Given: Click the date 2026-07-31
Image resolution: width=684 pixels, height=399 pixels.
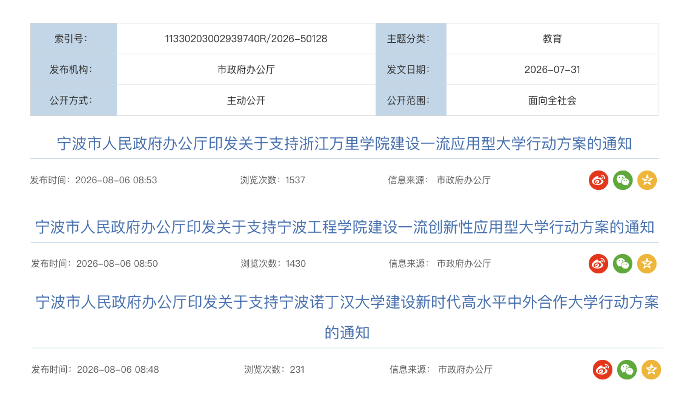Looking at the screenshot, I should [552, 69].
